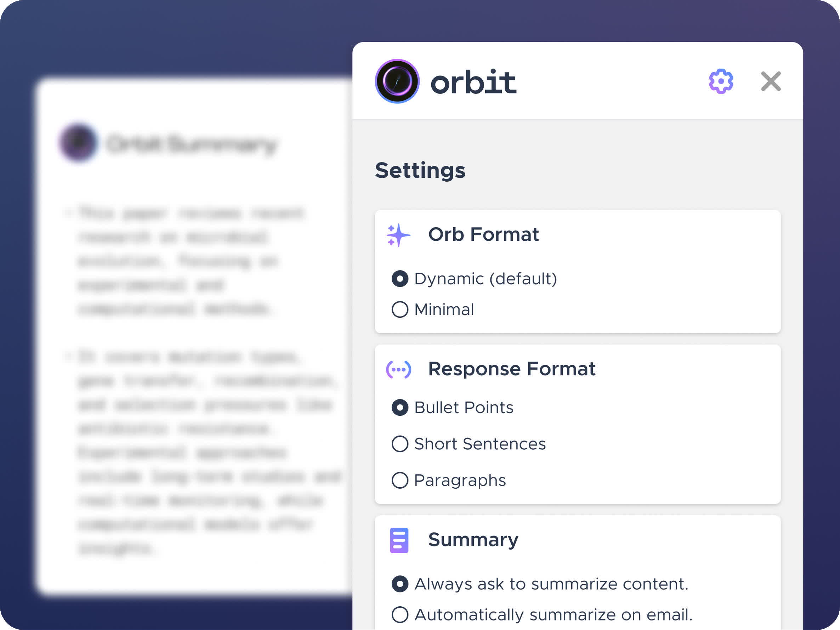Choose the Minimal orb format

tap(400, 310)
